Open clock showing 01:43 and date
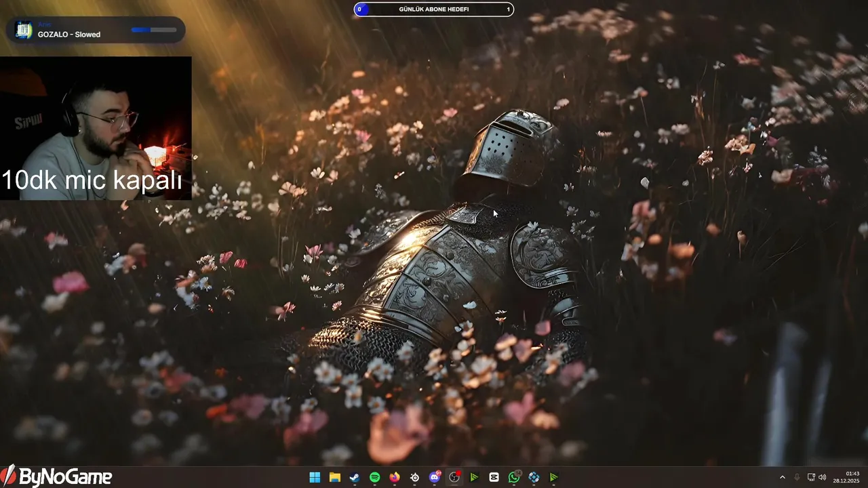The height and width of the screenshot is (488, 868). click(846, 477)
